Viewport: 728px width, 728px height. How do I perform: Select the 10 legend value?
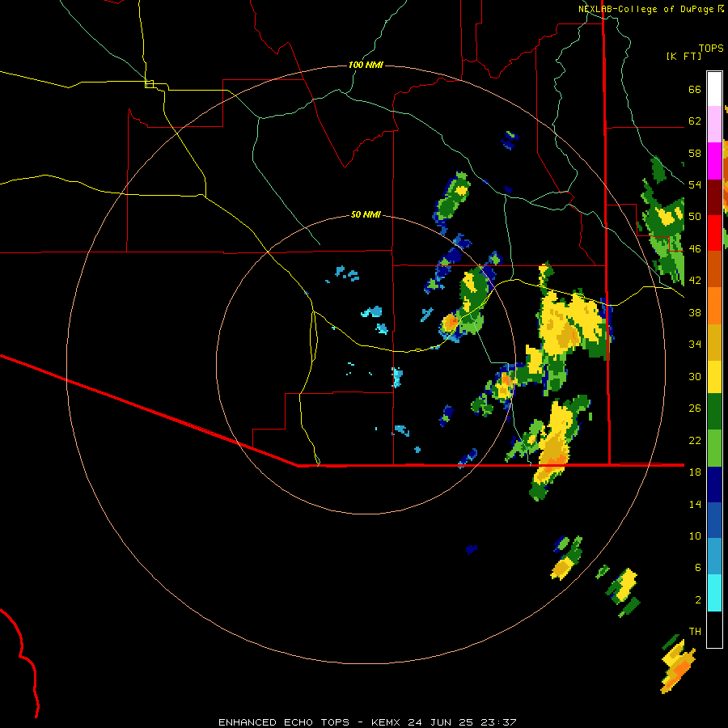tap(695, 535)
